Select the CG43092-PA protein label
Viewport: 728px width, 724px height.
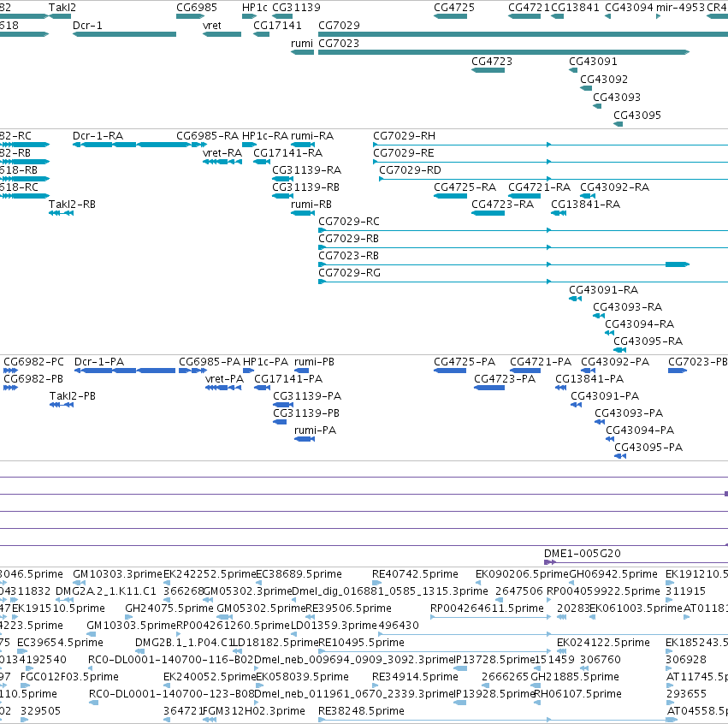click(615, 362)
